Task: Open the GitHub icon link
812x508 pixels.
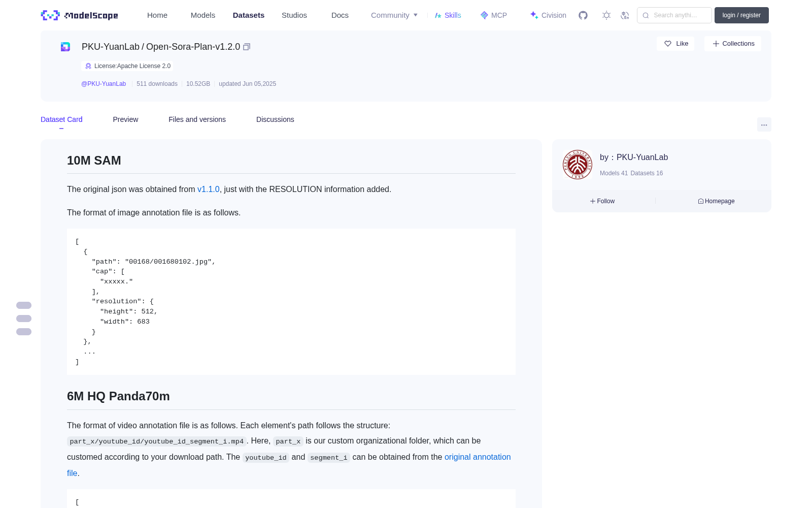Action: (583, 15)
